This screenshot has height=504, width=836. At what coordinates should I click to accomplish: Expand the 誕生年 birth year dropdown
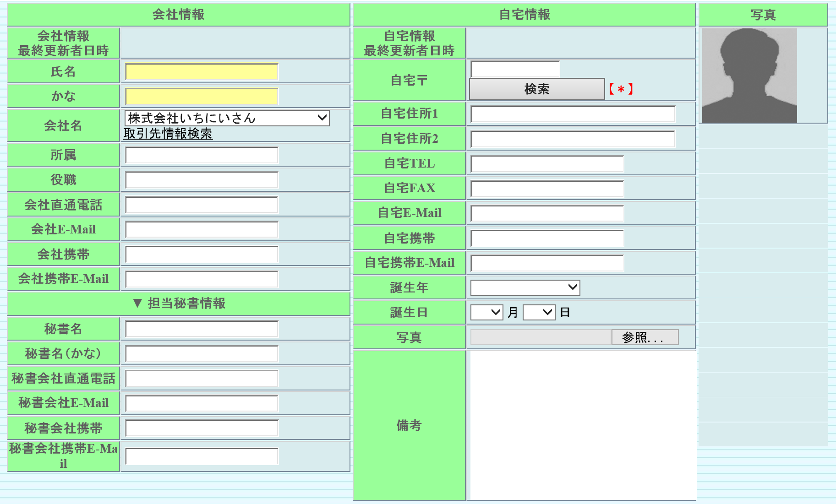525,287
